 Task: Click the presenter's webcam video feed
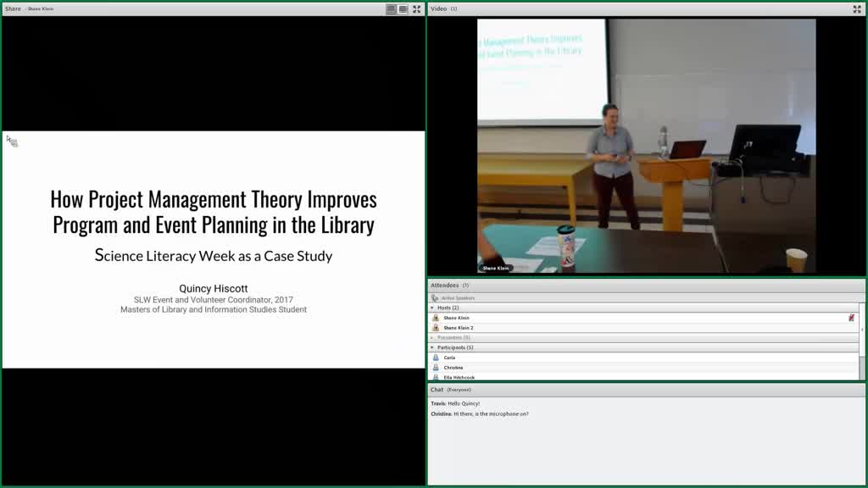point(646,146)
